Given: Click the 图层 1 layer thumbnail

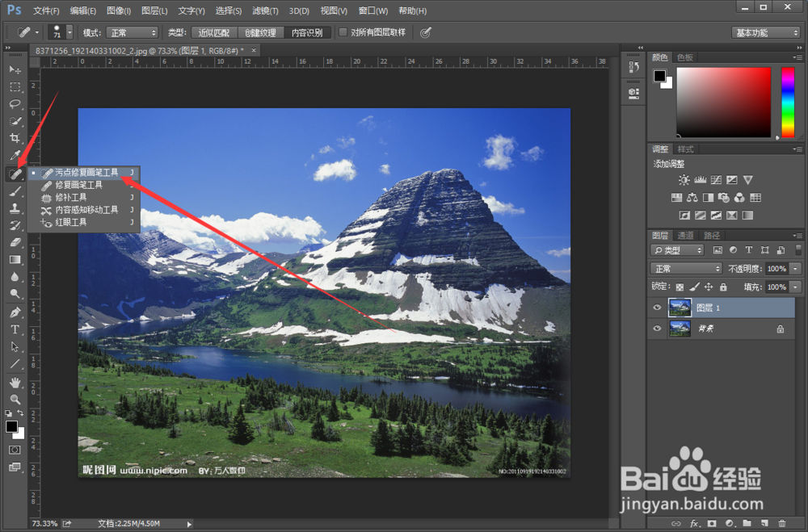Looking at the screenshot, I should click(x=680, y=308).
